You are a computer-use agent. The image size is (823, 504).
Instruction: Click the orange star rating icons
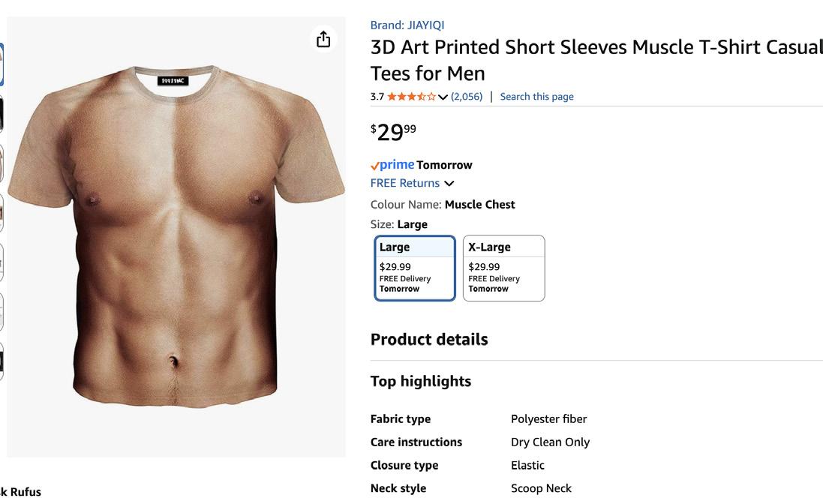point(411,97)
